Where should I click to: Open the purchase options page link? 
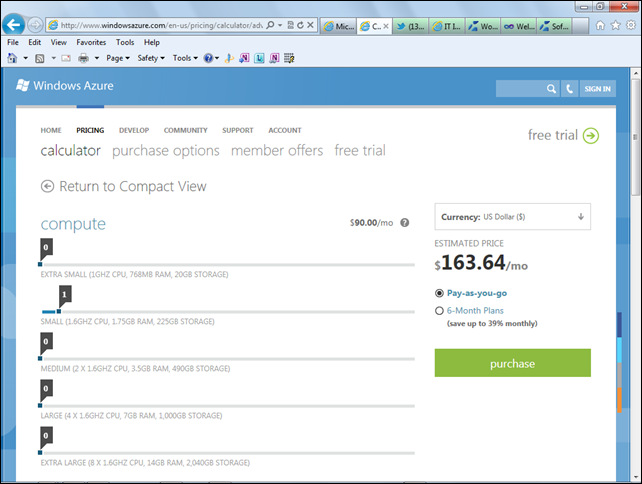click(x=166, y=151)
